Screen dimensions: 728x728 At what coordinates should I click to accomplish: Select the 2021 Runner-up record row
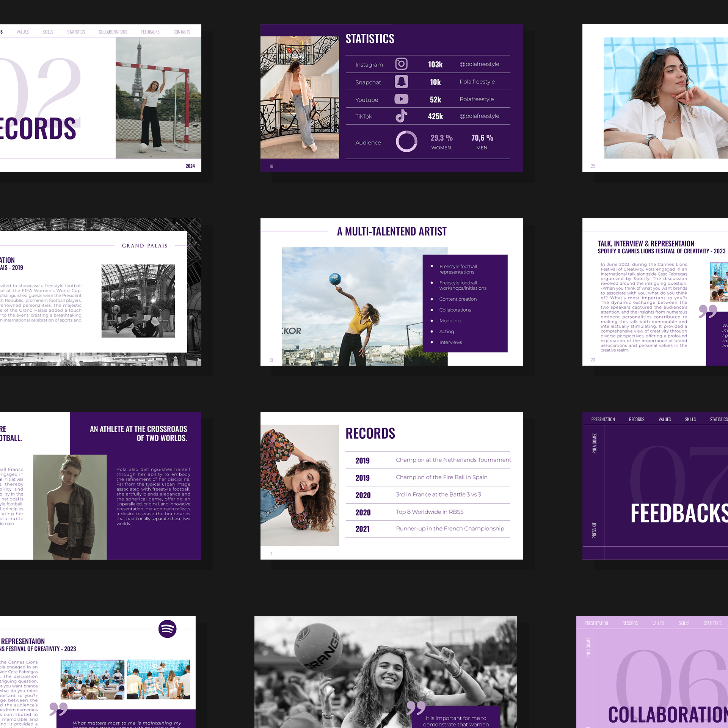pos(427,529)
